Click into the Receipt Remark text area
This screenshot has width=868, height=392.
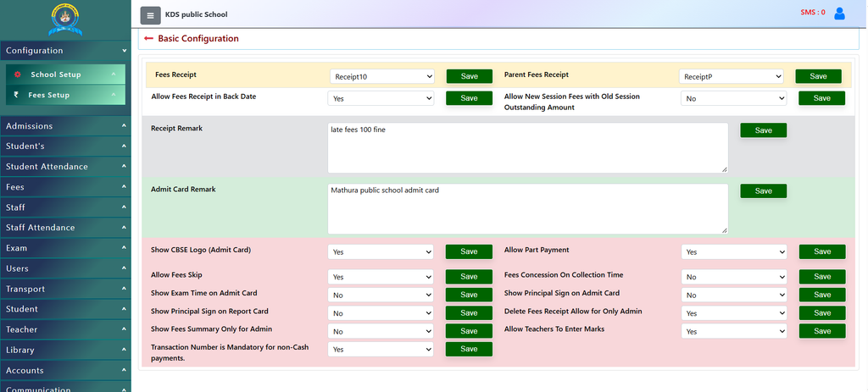click(x=527, y=147)
